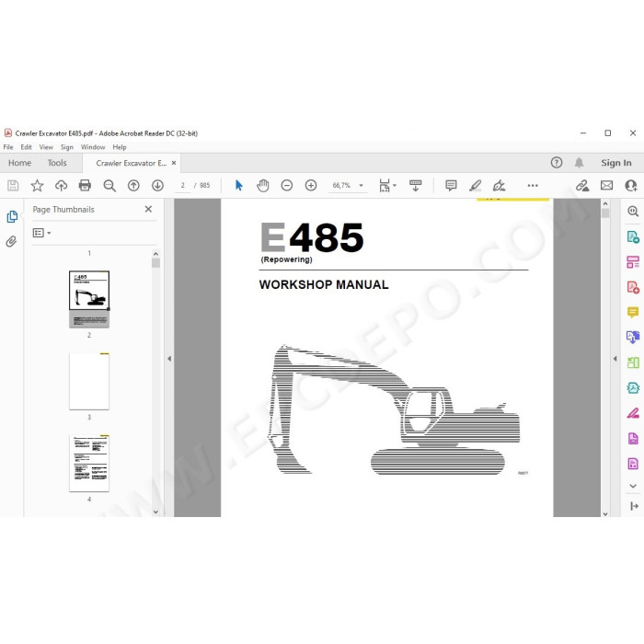The image size is (644, 644).
Task: Go to the previous page with up arrow
Action: (x=133, y=186)
